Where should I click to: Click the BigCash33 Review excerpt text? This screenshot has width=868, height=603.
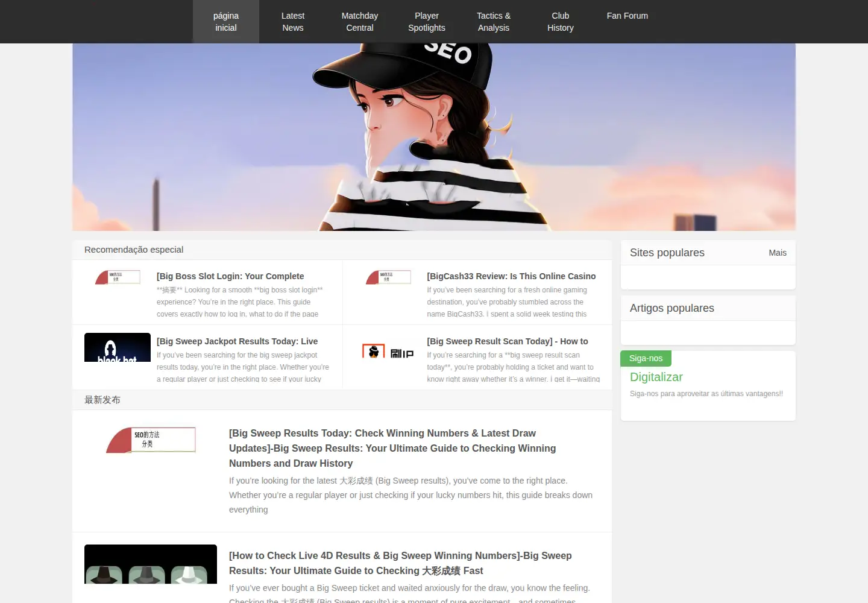tap(507, 302)
